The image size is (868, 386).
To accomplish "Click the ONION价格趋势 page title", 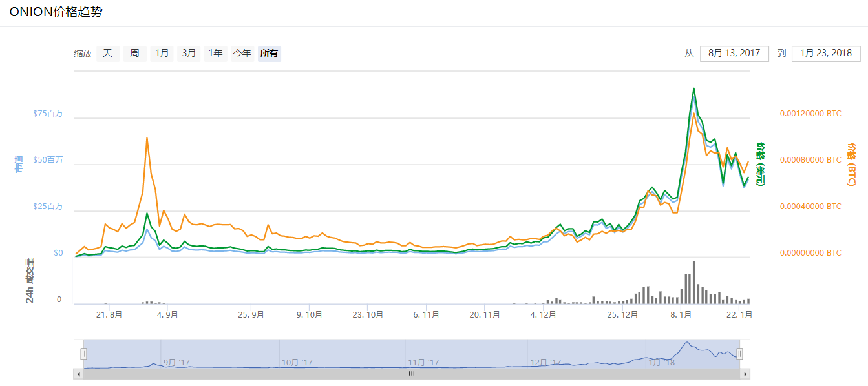I will point(55,11).
